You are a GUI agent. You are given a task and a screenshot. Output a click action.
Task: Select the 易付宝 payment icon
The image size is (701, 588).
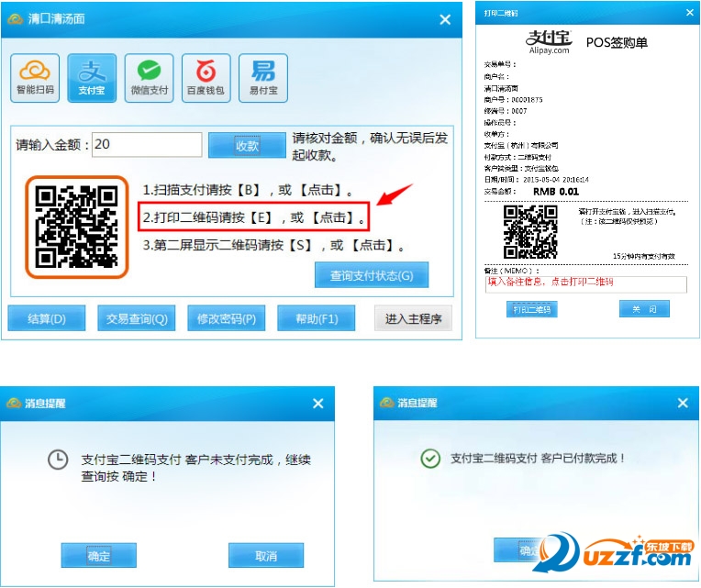pyautogui.click(x=263, y=78)
